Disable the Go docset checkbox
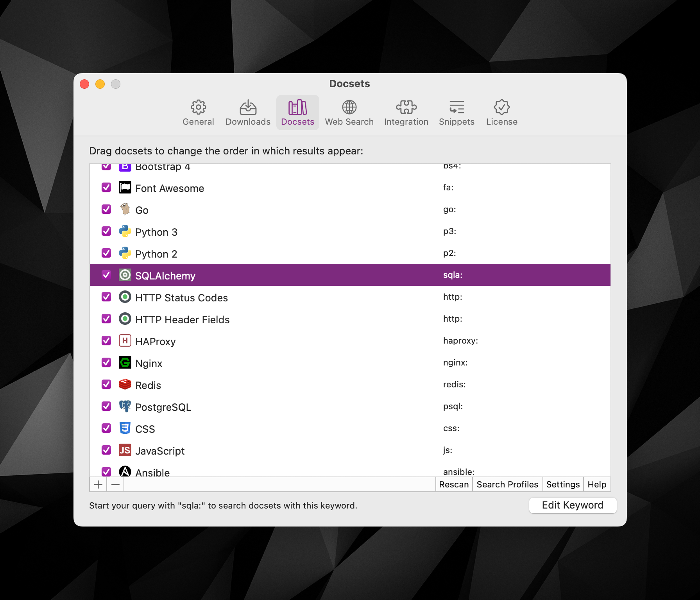This screenshot has width=700, height=600. click(x=106, y=210)
